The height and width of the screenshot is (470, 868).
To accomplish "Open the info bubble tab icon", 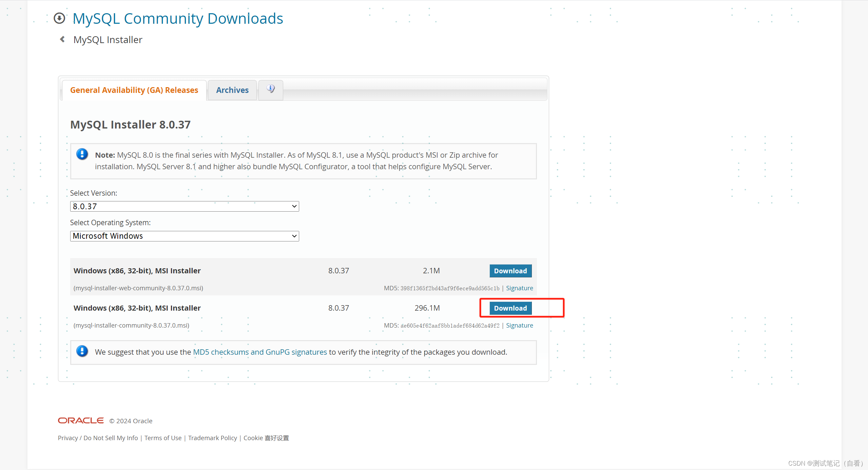I will (271, 89).
